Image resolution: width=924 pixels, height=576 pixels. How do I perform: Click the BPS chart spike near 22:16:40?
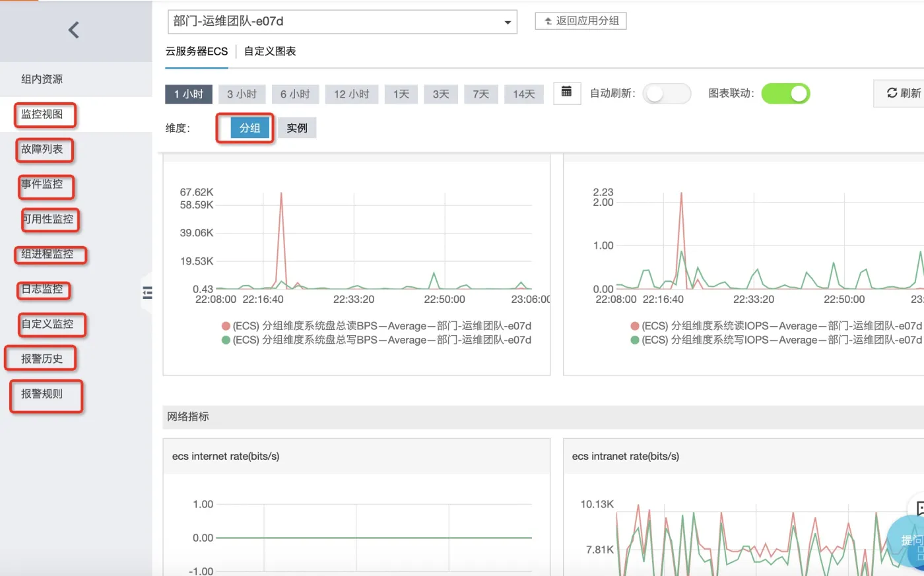point(281,193)
